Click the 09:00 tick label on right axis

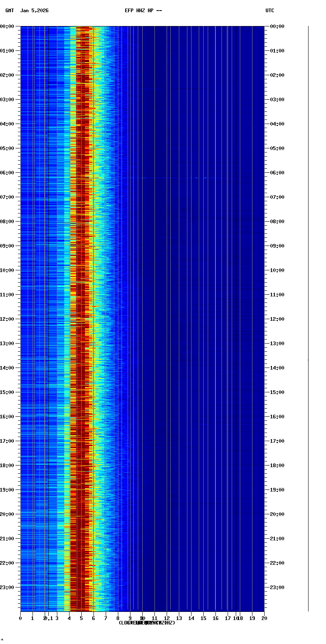click(277, 246)
